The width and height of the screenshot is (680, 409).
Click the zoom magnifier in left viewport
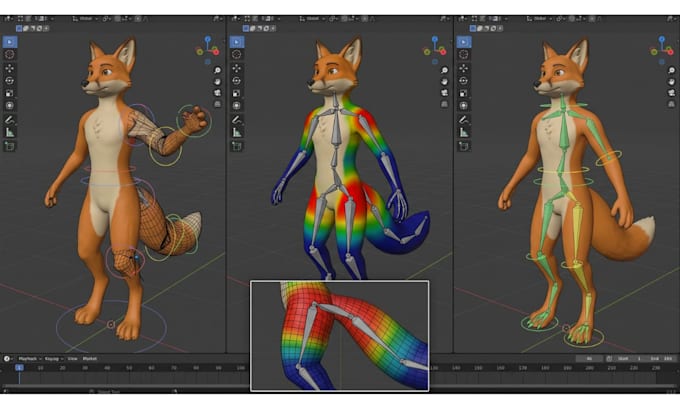(217, 70)
